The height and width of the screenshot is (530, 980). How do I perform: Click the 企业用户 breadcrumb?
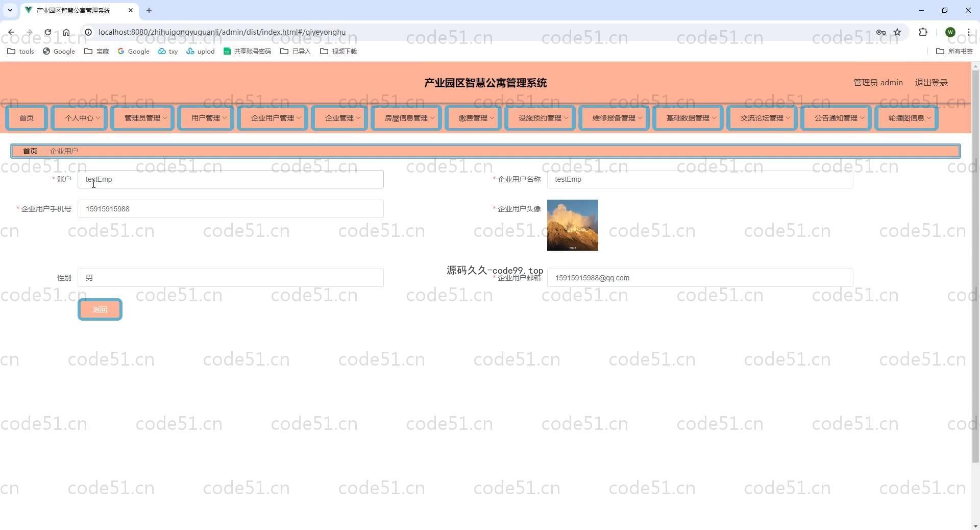click(x=64, y=151)
